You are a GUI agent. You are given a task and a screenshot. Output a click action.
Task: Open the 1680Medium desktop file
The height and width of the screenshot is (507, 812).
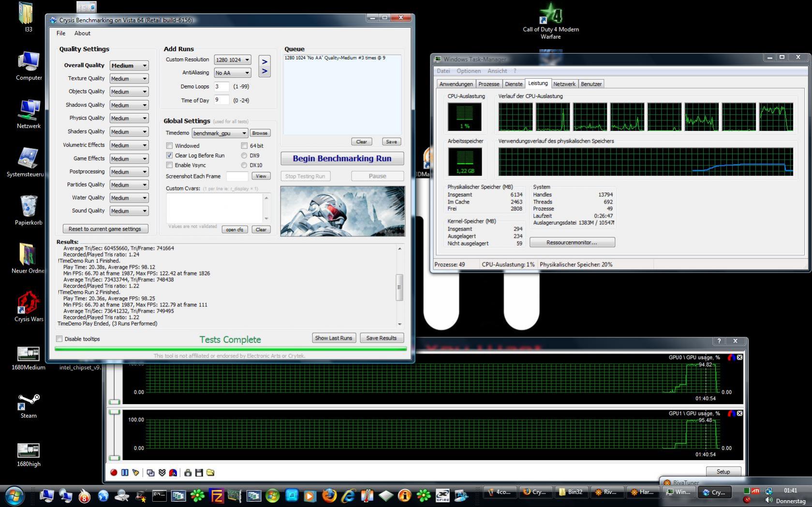click(x=29, y=358)
